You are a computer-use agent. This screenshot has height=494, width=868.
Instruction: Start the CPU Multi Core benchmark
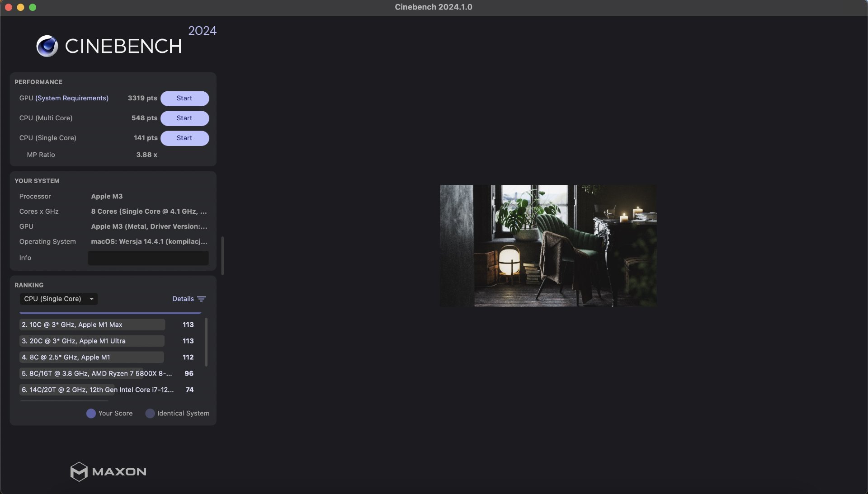click(x=184, y=118)
